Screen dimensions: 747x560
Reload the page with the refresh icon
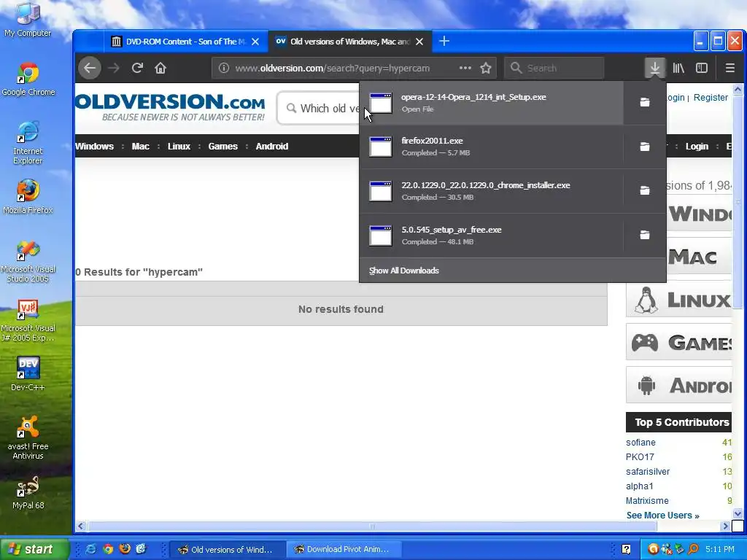coord(137,68)
